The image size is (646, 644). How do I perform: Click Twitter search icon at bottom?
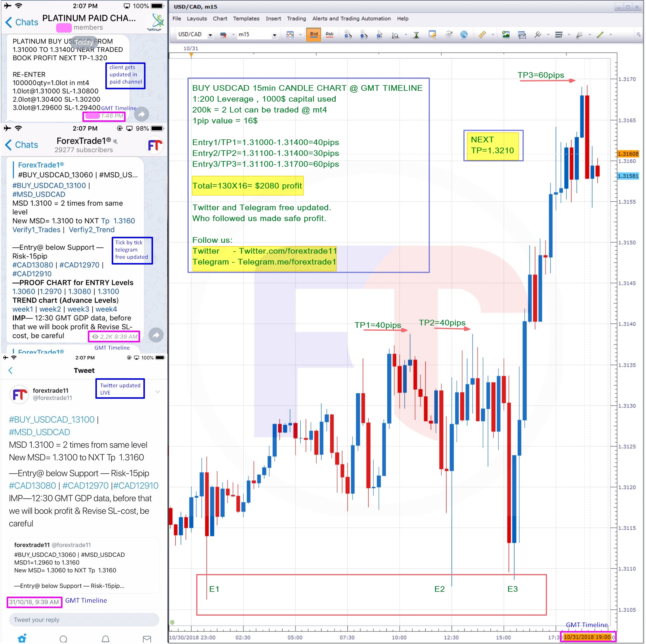coord(63,639)
